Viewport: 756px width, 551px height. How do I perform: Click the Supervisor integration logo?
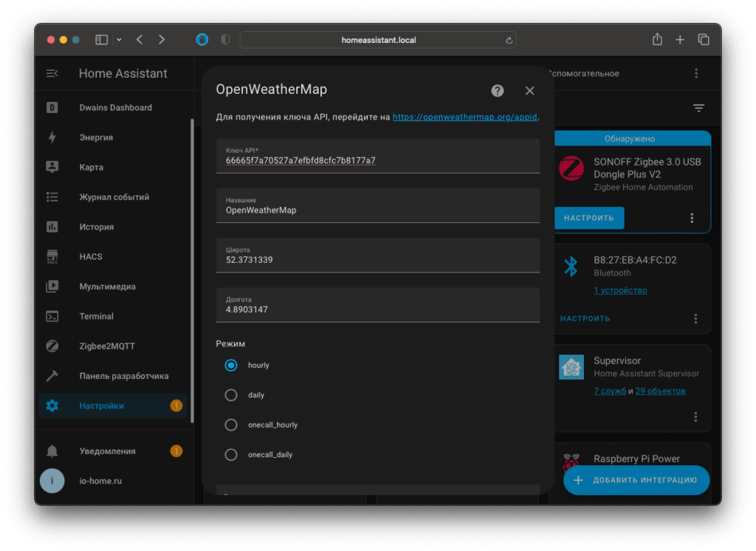tap(571, 367)
